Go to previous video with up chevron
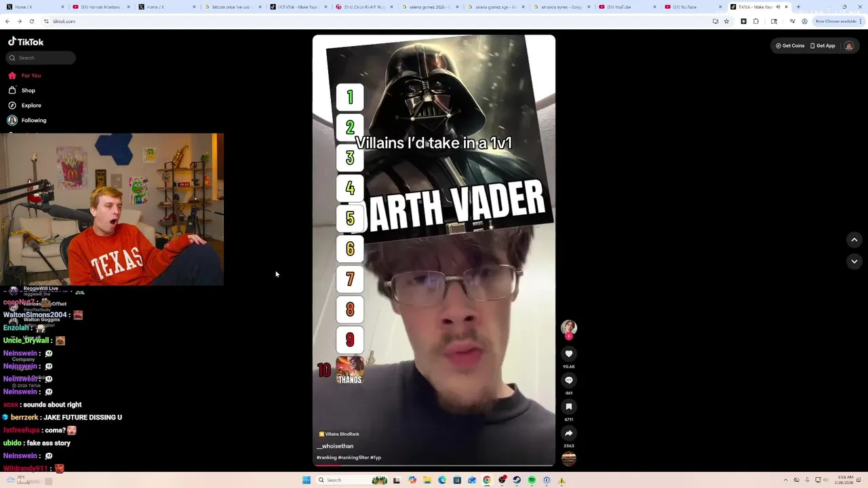 [x=854, y=239]
